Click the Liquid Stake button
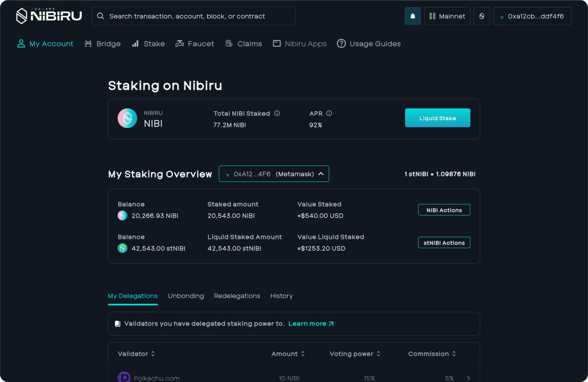 (437, 118)
